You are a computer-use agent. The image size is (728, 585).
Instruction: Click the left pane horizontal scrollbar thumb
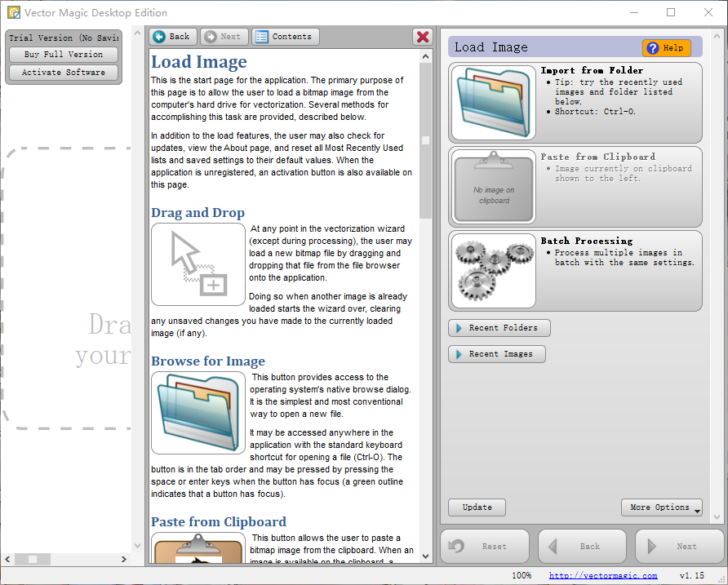tap(33, 559)
